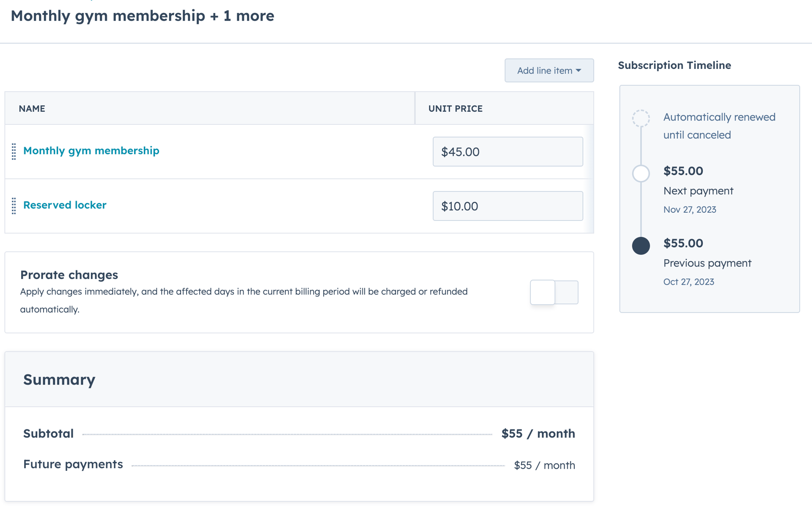Click the page title Monthly gym membership

click(143, 16)
